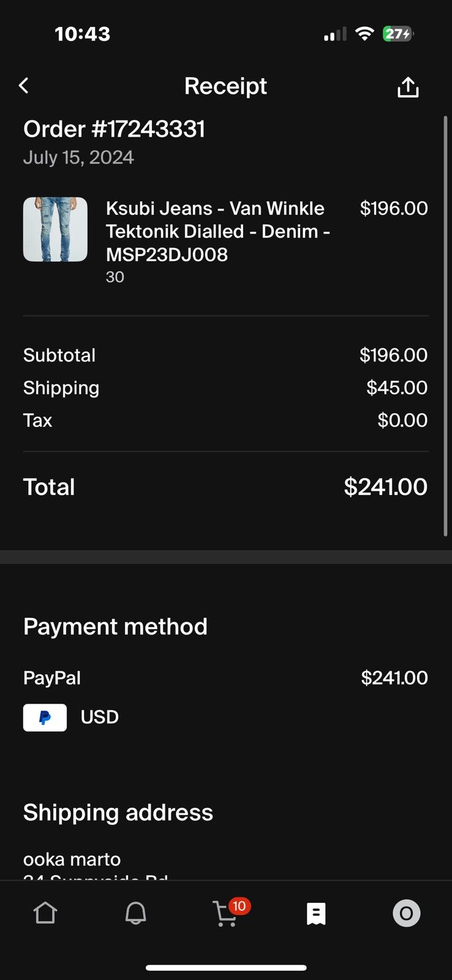Tap the ooka marto address name
Viewport: 452px width, 980px height.
pyautogui.click(x=72, y=859)
